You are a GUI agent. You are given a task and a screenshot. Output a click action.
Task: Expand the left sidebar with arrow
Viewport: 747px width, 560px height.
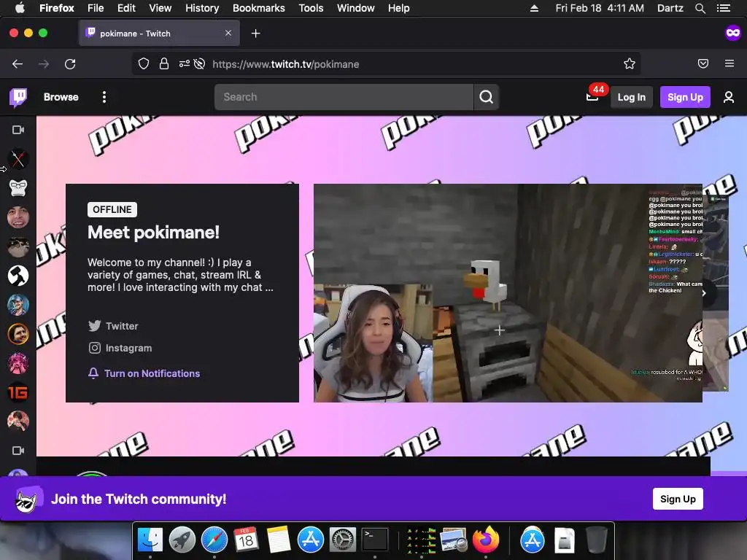point(4,169)
